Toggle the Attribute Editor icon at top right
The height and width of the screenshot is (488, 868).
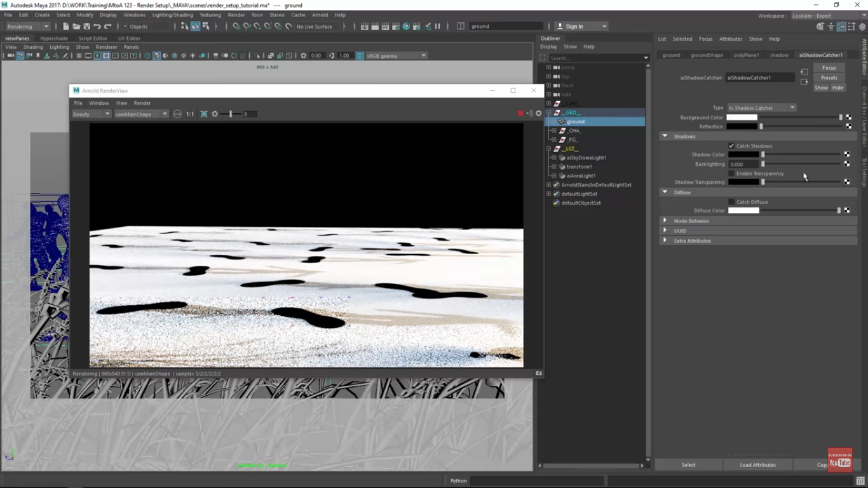[x=841, y=27]
